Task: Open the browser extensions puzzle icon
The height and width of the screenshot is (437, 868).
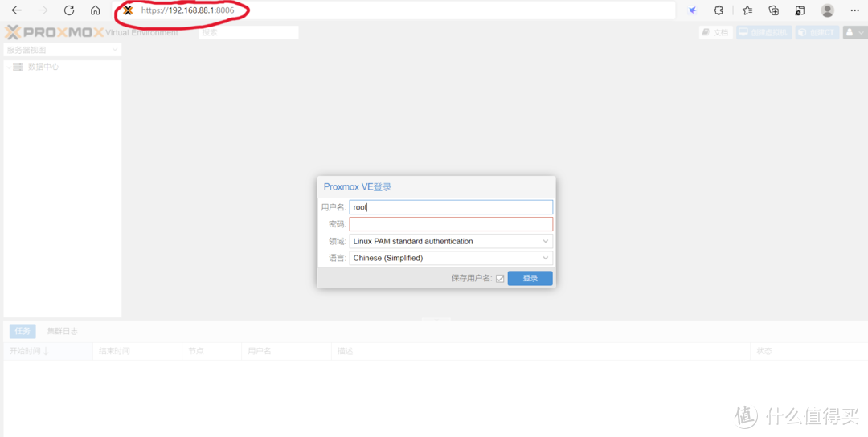Action: (x=719, y=10)
